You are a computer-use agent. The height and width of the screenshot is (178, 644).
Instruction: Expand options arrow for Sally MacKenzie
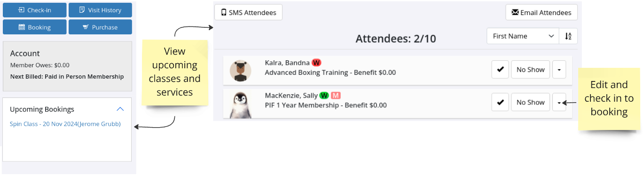(x=559, y=102)
